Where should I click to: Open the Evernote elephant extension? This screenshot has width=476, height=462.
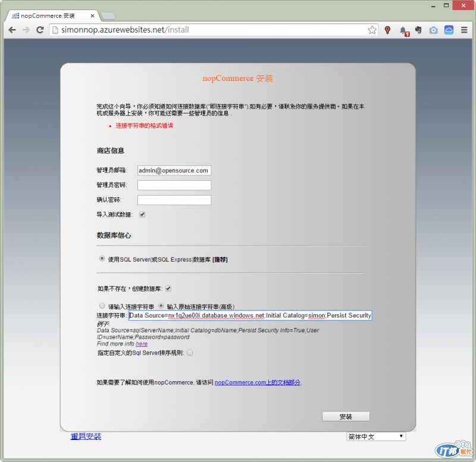click(x=418, y=30)
